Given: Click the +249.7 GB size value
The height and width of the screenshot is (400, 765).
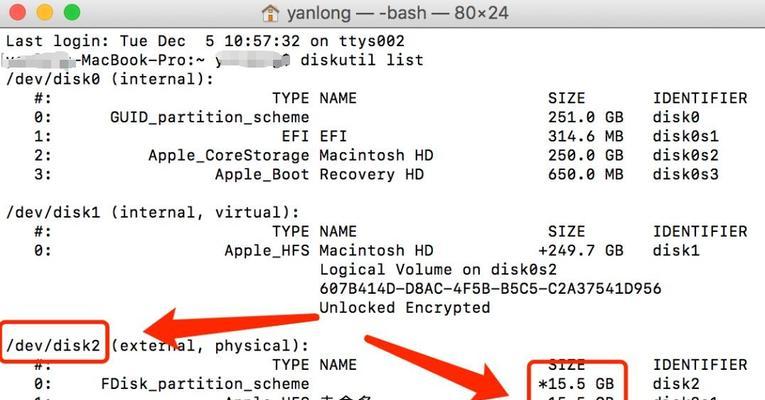Looking at the screenshot, I should pyautogui.click(x=581, y=250).
